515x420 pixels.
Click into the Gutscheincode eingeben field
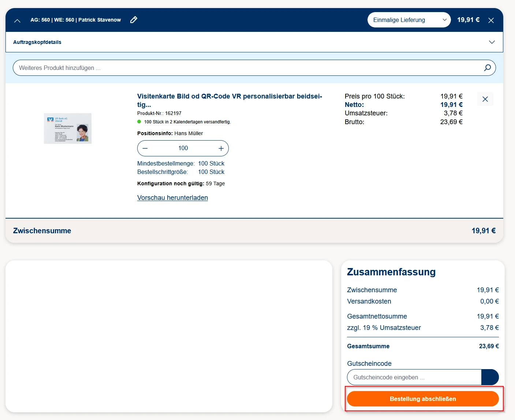coord(414,377)
